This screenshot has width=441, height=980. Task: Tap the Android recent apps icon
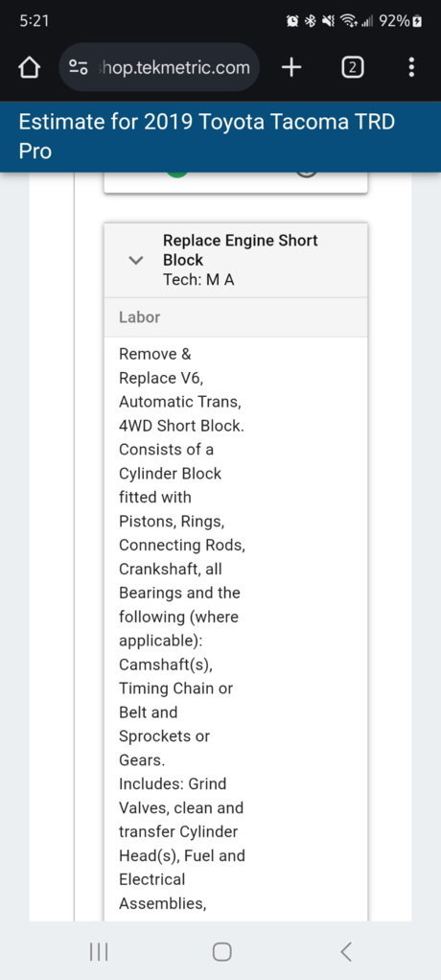click(99, 951)
